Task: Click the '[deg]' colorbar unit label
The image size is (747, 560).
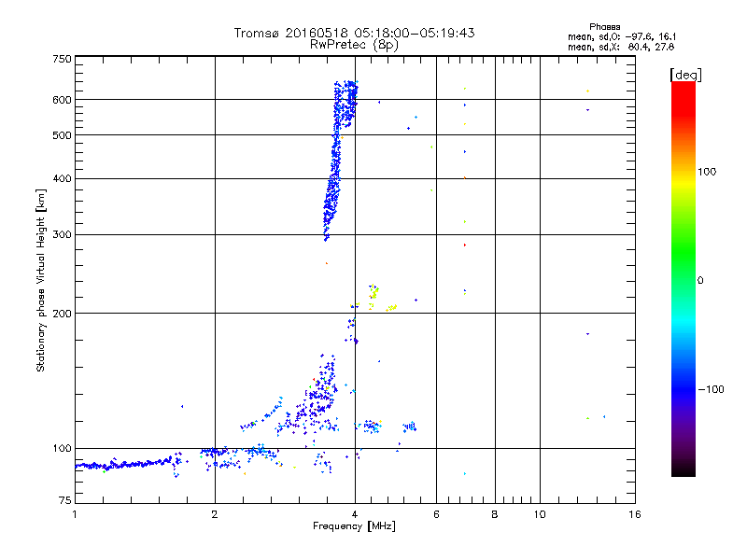Action: (685, 75)
